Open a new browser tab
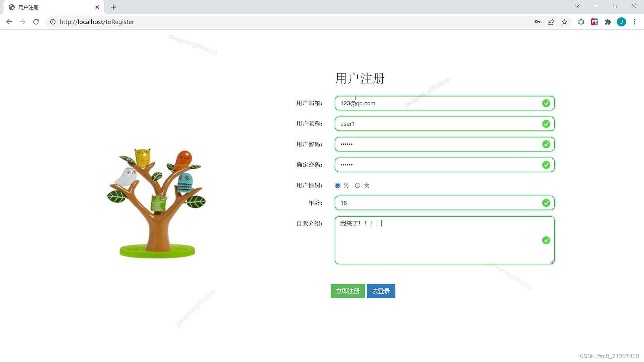644x362 pixels. click(x=113, y=7)
